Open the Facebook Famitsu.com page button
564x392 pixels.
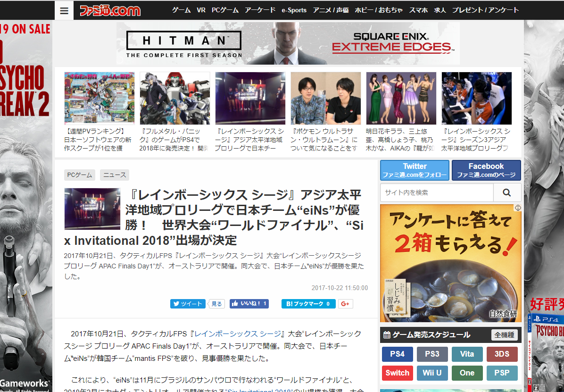(x=486, y=170)
